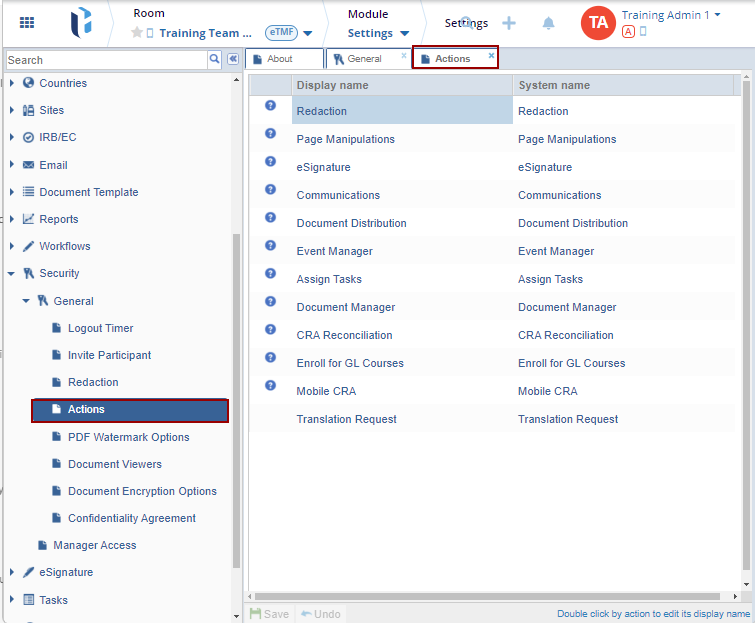
Task: Click help icon beside Mobile CRA row
Action: click(x=270, y=385)
